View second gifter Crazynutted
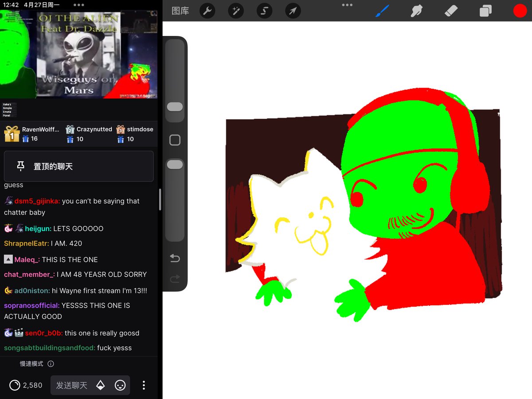This screenshot has width=532, height=399. coord(89,133)
